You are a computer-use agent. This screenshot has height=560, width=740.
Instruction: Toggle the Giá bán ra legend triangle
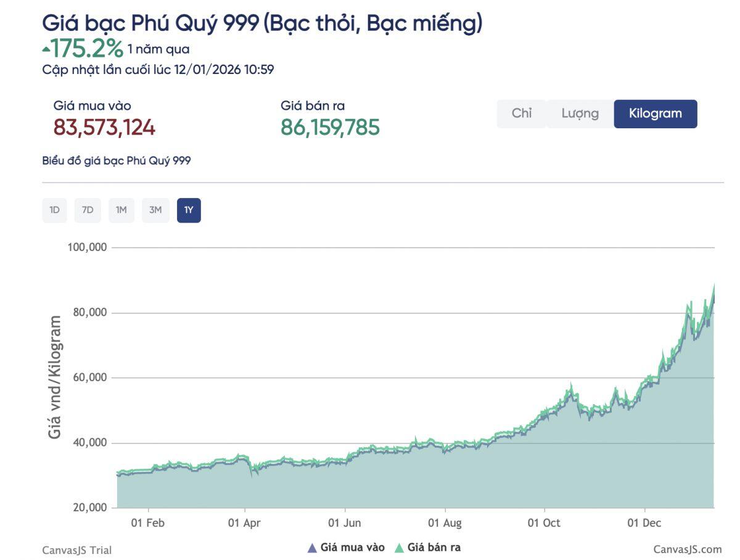click(x=399, y=548)
